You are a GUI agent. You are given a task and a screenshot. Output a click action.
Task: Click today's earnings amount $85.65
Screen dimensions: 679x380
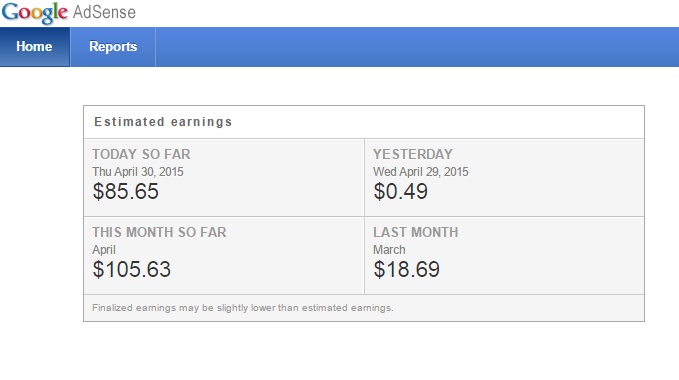[x=126, y=191]
